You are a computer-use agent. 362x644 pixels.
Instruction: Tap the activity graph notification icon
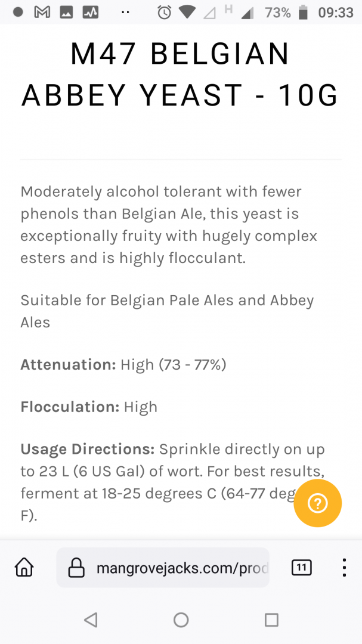90,12
